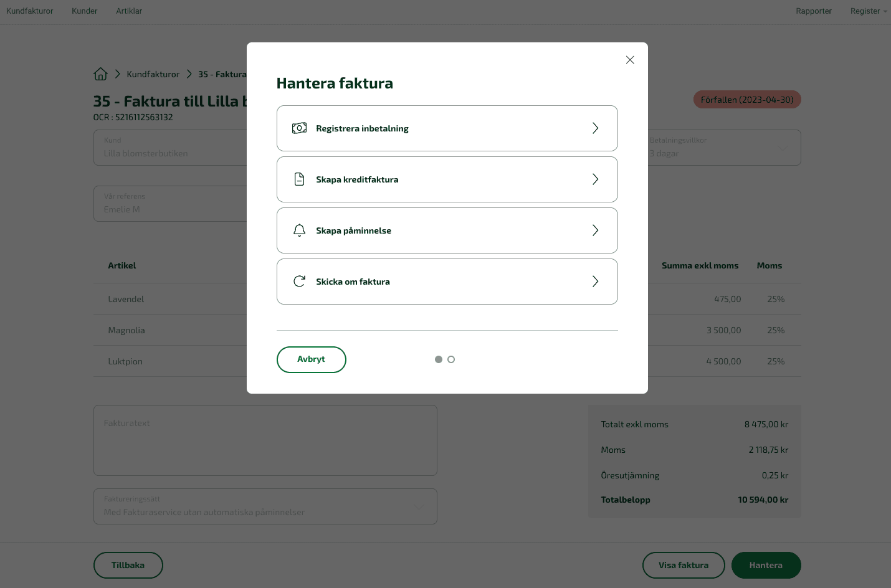Click the Artikel column header

(x=121, y=265)
